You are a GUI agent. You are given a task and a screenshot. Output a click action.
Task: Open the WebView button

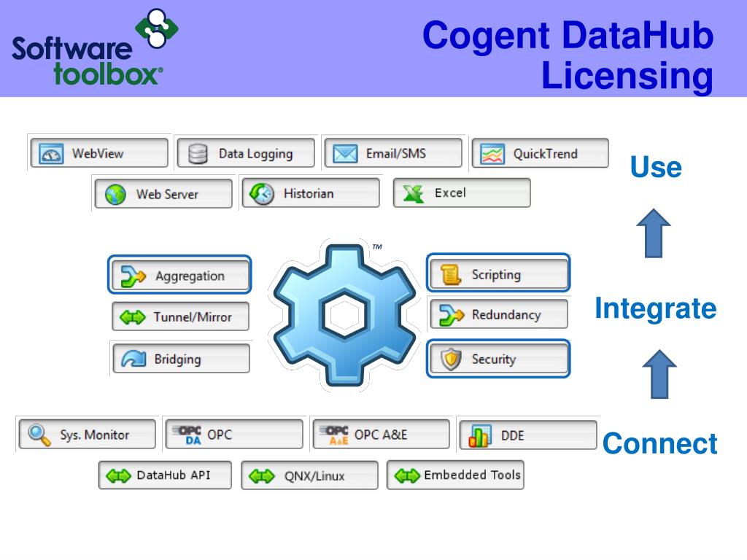pyautogui.click(x=99, y=153)
